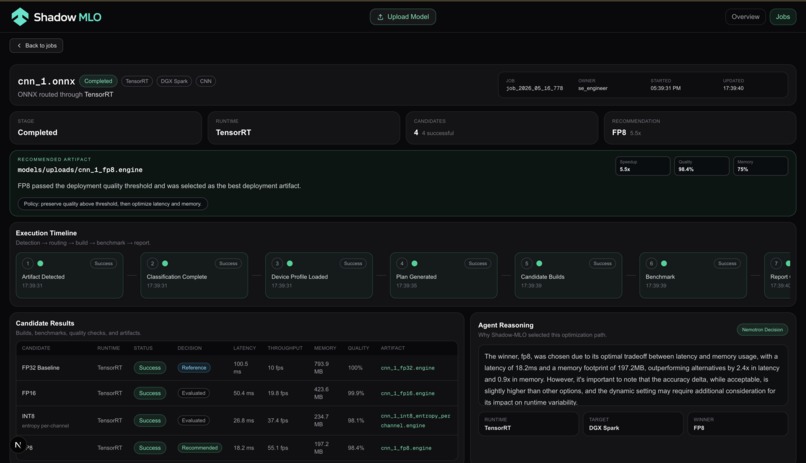Open the Overview tab

pyautogui.click(x=745, y=17)
